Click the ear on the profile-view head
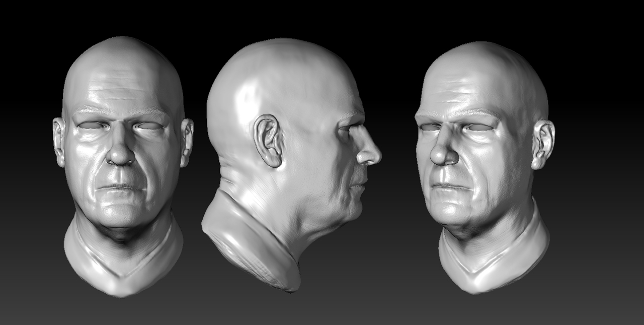The image size is (644, 325). [x=268, y=141]
